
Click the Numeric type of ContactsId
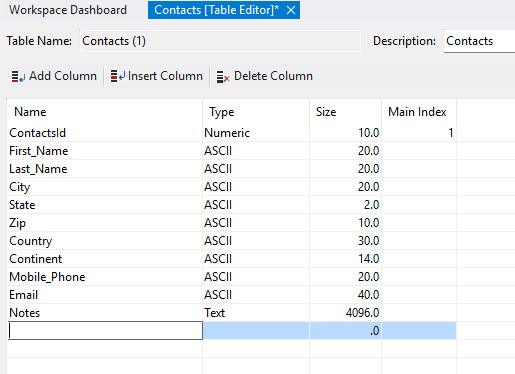point(256,133)
